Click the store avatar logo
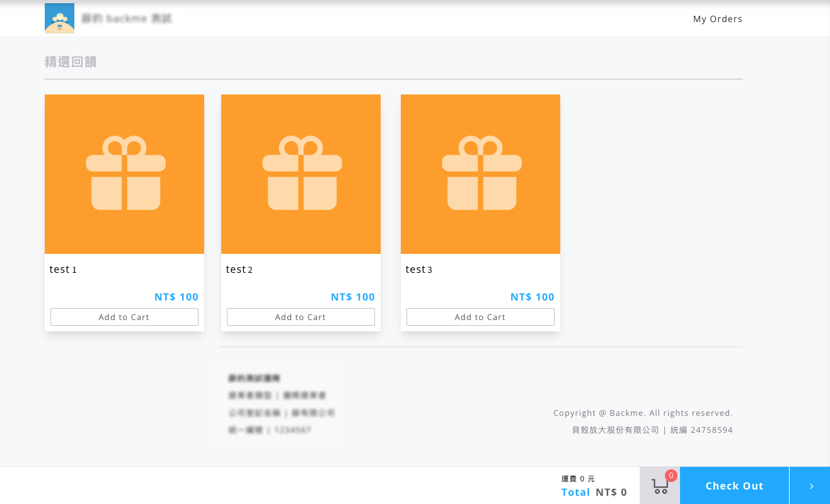Image resolution: width=830 pixels, height=504 pixels. coord(59,18)
